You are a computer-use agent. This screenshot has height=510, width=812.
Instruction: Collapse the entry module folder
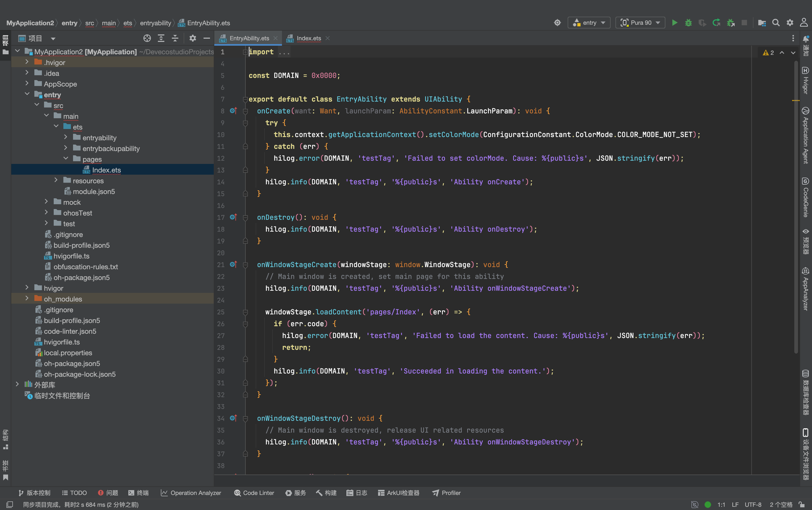click(27, 94)
